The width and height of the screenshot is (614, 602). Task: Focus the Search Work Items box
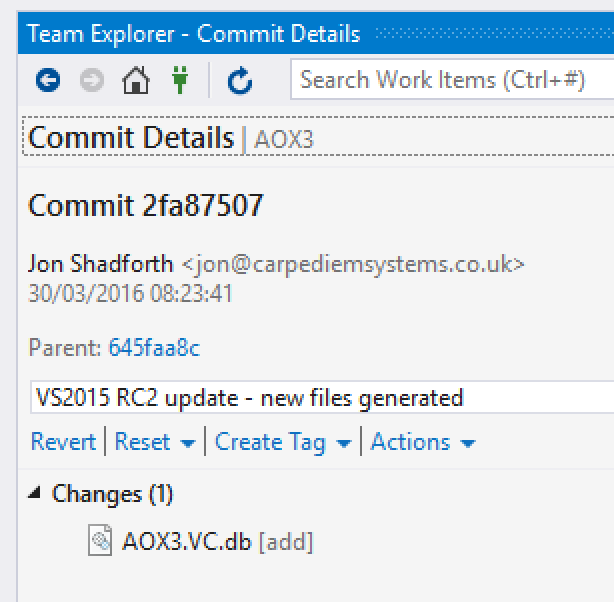pyautogui.click(x=450, y=80)
